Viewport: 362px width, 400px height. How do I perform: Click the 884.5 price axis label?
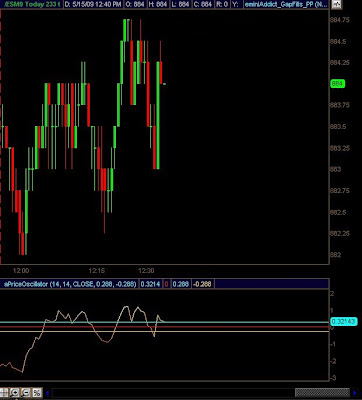[x=338, y=42]
